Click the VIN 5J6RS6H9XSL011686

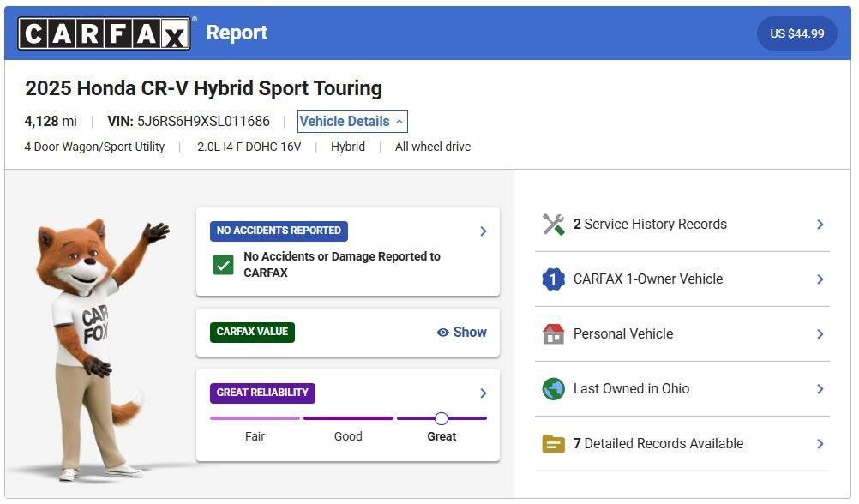coord(189,121)
